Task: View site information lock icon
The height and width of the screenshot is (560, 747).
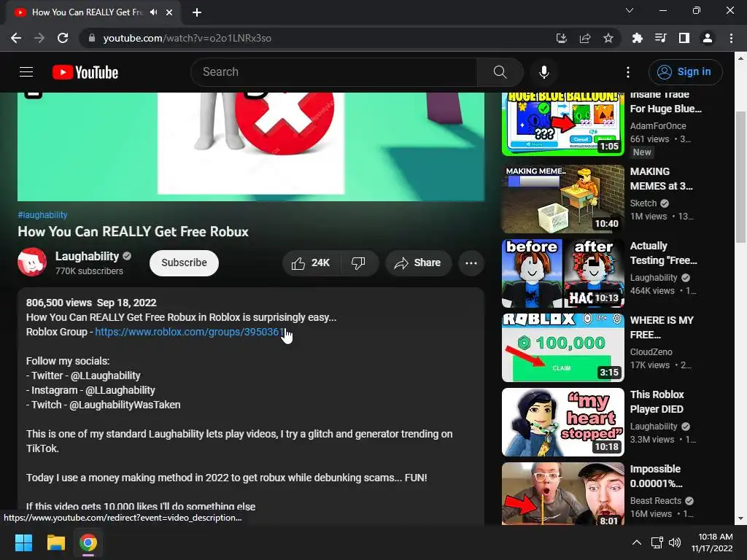Action: (92, 38)
